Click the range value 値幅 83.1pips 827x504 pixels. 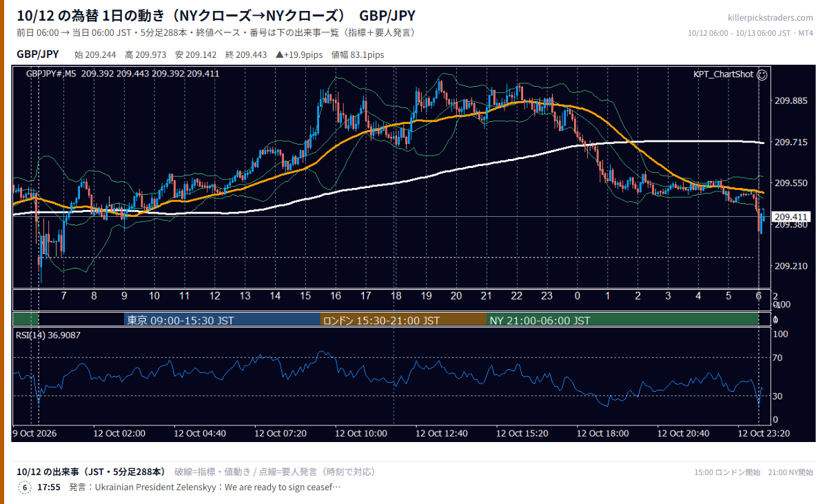pyautogui.click(x=358, y=54)
